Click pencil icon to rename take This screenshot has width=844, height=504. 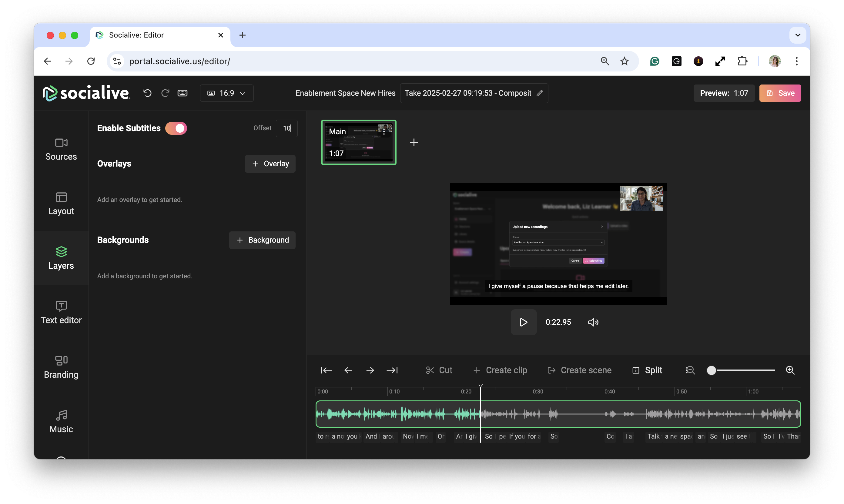(x=539, y=93)
